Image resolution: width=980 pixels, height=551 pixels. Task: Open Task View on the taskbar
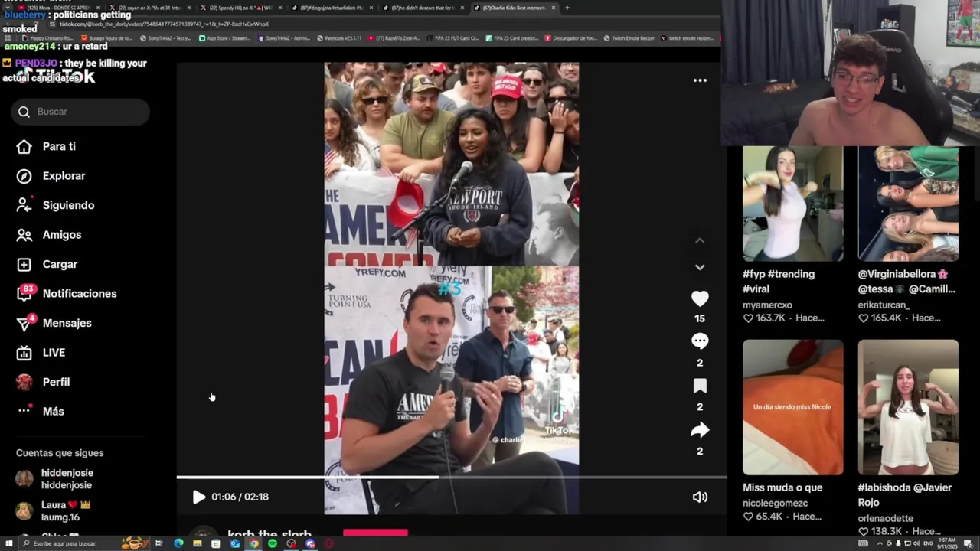tap(158, 543)
